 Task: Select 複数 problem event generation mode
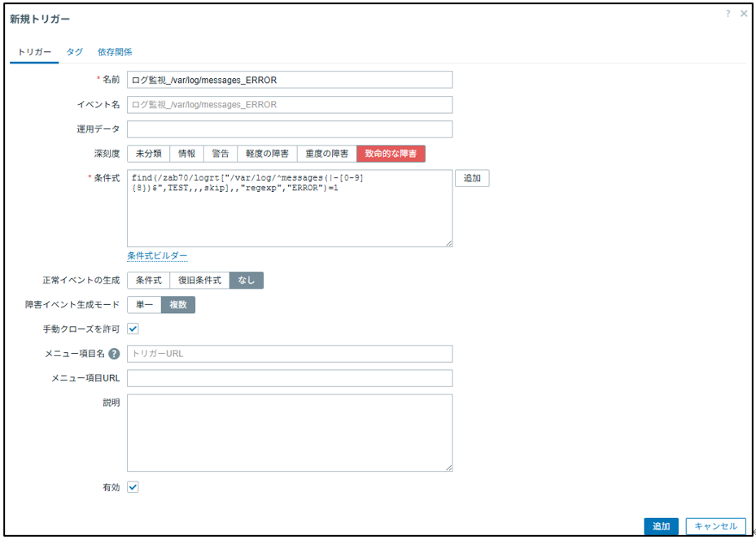click(177, 305)
